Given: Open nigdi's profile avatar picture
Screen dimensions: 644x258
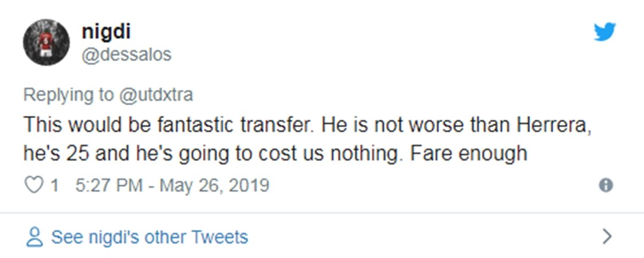Looking at the screenshot, I should click(46, 45).
